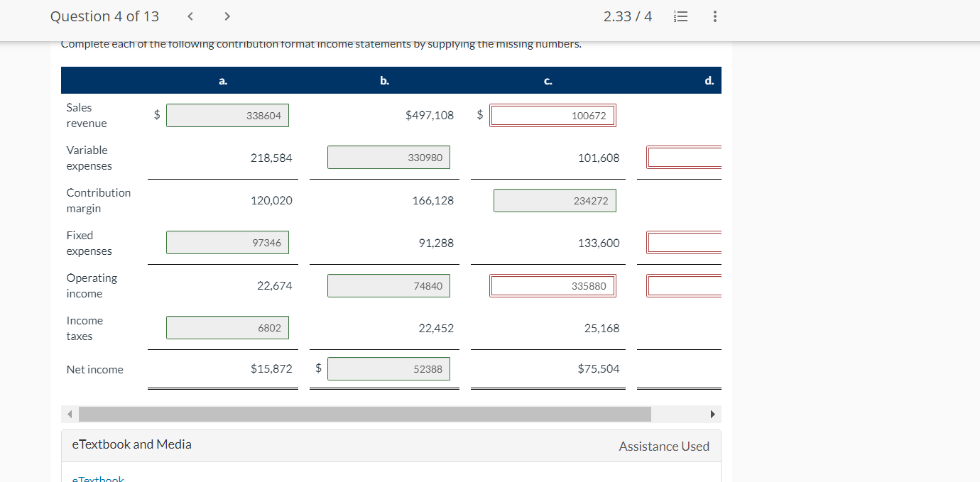Go to the next question arrow
This screenshot has height=482, width=980.
pyautogui.click(x=227, y=16)
